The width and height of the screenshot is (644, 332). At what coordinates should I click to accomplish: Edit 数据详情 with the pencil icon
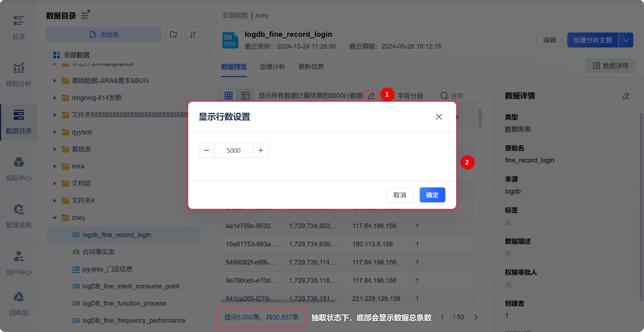click(626, 96)
